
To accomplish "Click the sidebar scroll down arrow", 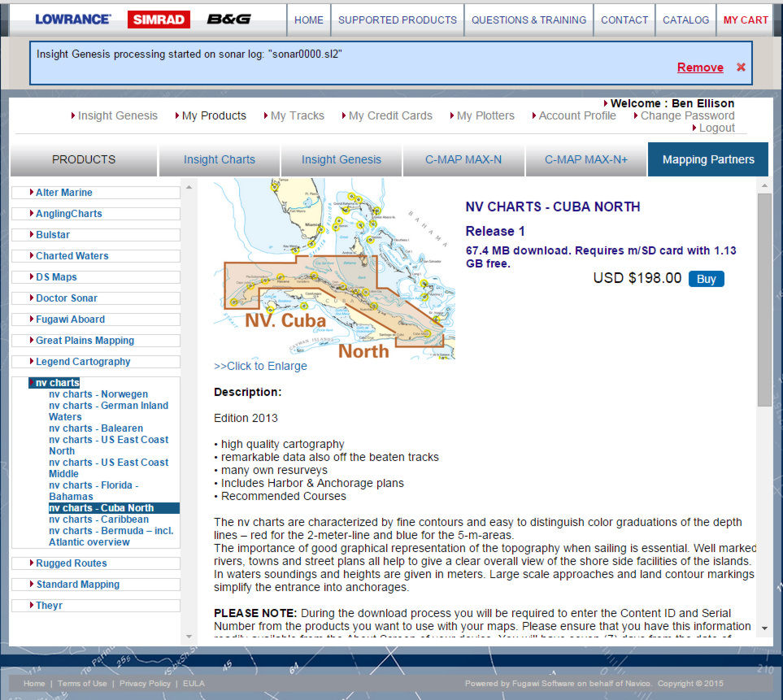I will click(189, 637).
